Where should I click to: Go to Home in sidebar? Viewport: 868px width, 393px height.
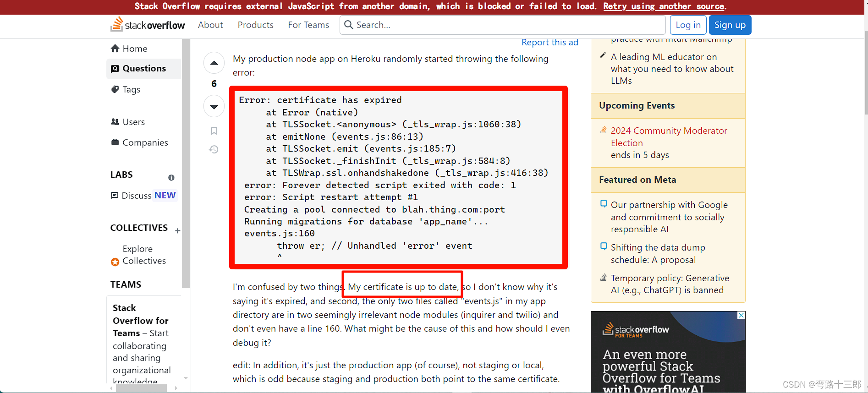(144, 49)
